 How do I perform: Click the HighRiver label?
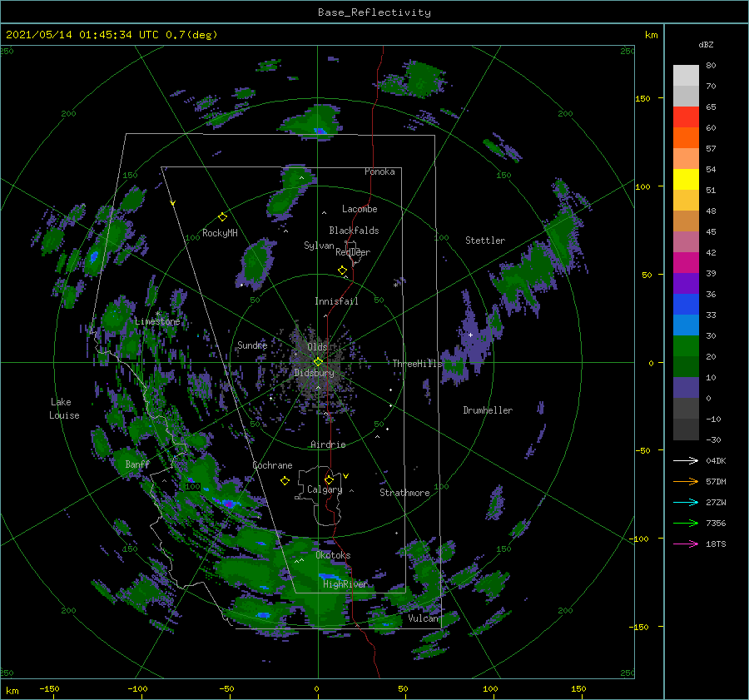coord(345,584)
